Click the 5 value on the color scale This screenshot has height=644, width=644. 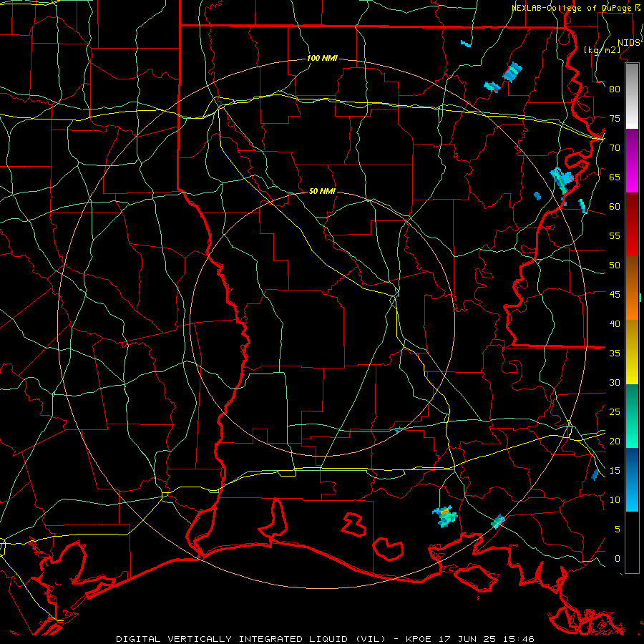[x=618, y=530]
